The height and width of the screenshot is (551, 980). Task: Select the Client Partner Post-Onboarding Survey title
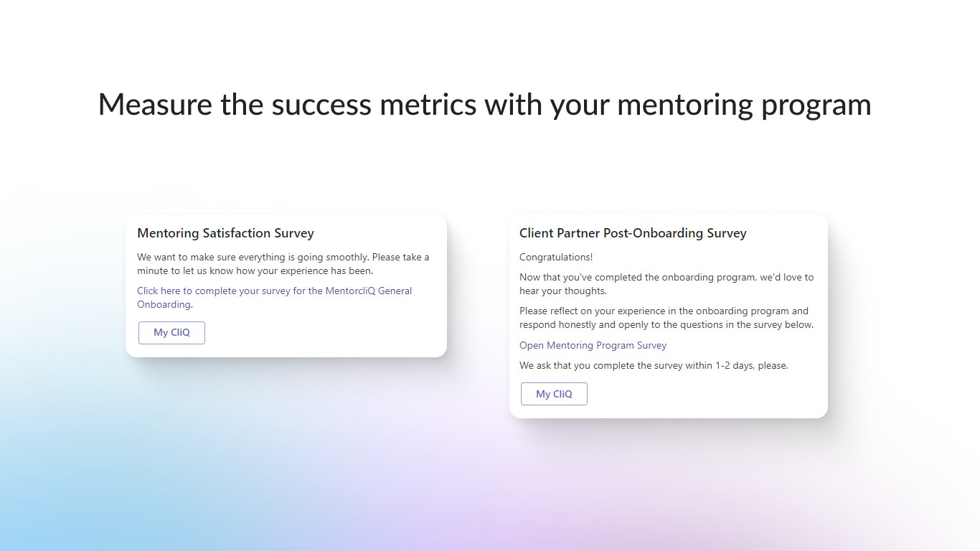[x=633, y=233]
